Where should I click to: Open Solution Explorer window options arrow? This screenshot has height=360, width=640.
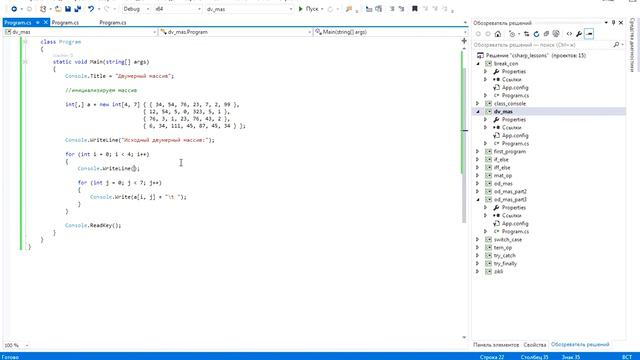point(606,23)
